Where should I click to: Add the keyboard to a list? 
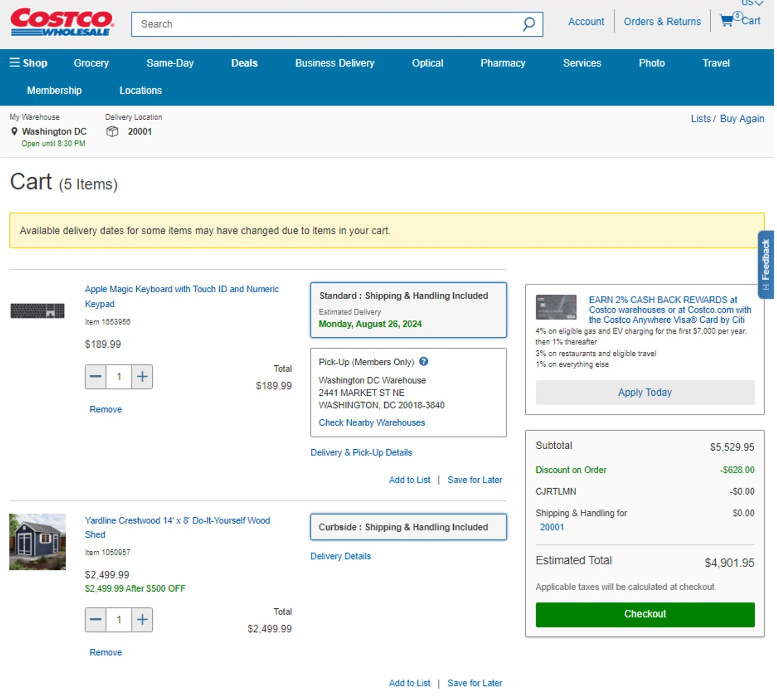pos(409,480)
